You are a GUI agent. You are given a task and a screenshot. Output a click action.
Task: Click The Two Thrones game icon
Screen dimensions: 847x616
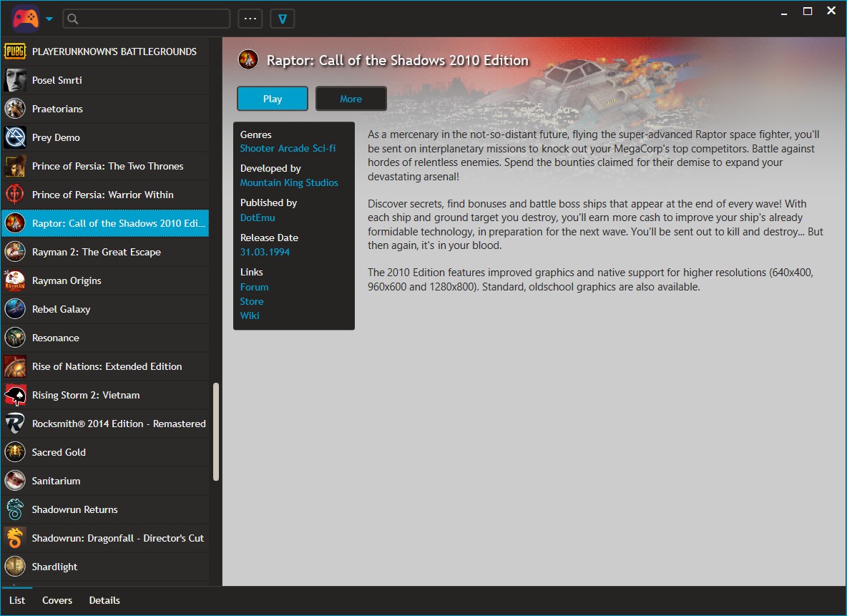14,166
